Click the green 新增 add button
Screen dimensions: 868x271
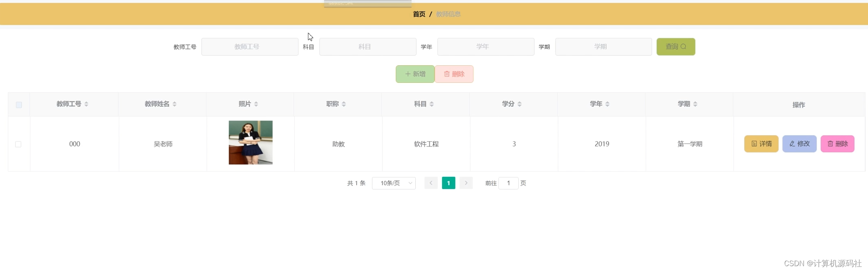[415, 74]
